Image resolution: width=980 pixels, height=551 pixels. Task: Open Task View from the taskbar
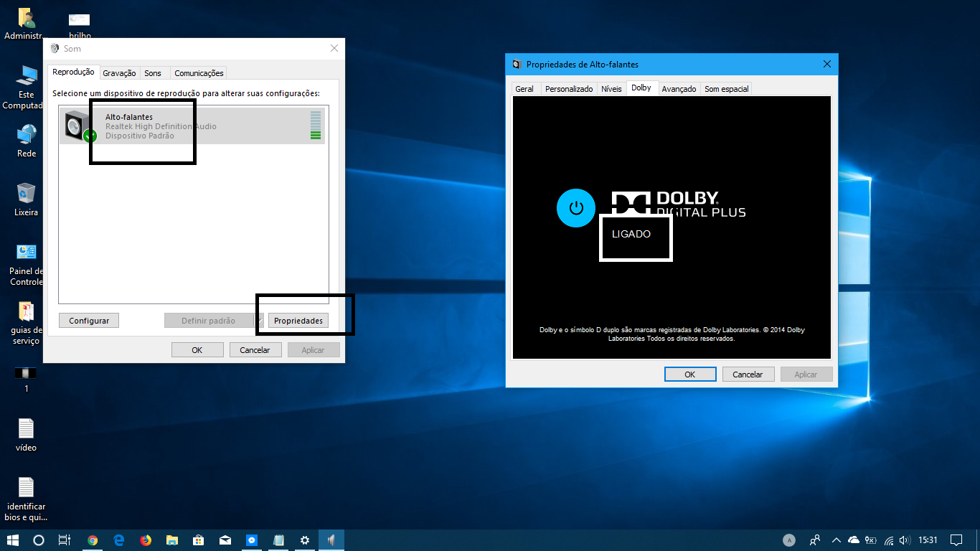click(65, 540)
